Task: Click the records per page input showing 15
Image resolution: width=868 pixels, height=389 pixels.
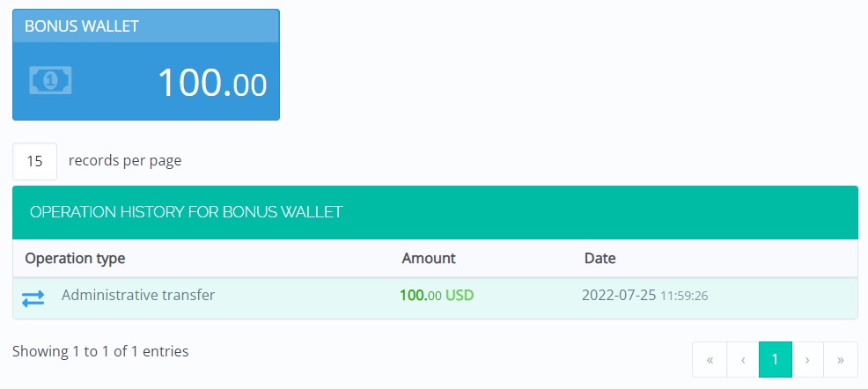Action: click(35, 161)
